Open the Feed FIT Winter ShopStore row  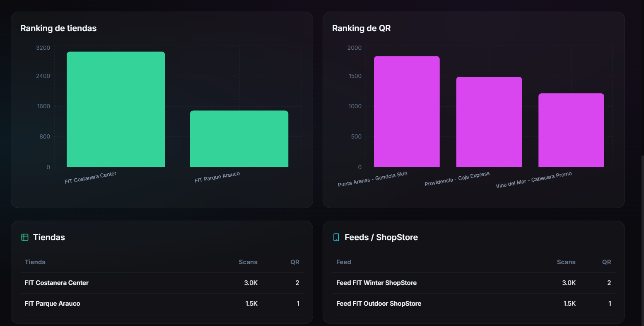[376, 283]
